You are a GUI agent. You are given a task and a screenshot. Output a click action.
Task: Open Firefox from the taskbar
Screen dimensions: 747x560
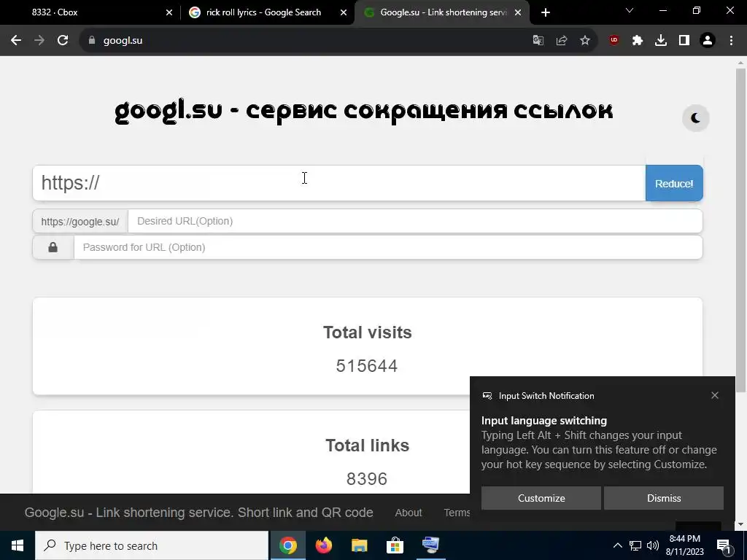pos(323,545)
